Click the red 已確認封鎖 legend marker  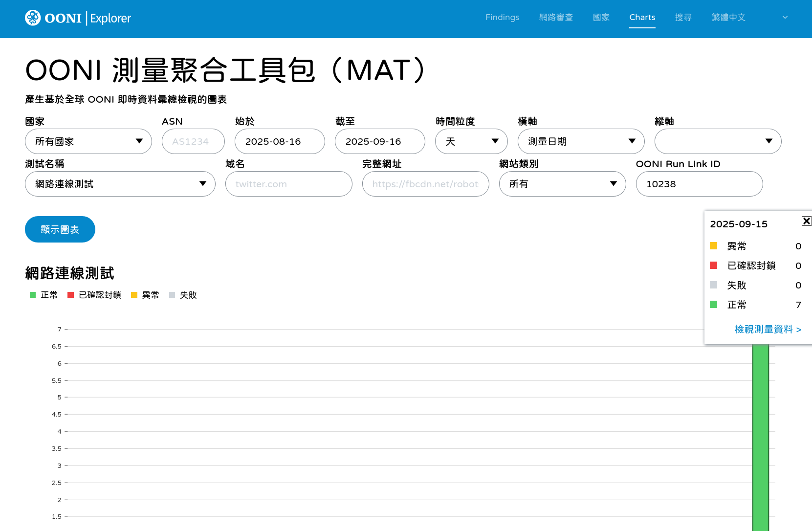click(70, 295)
